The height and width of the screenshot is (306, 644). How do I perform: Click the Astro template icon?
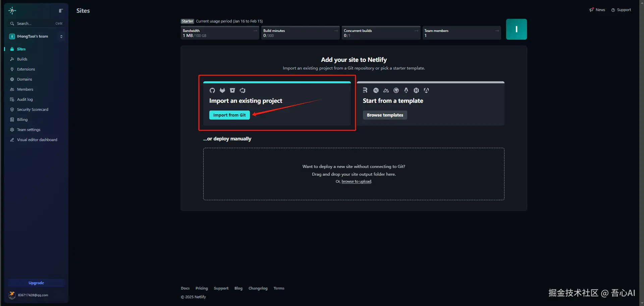point(406,90)
